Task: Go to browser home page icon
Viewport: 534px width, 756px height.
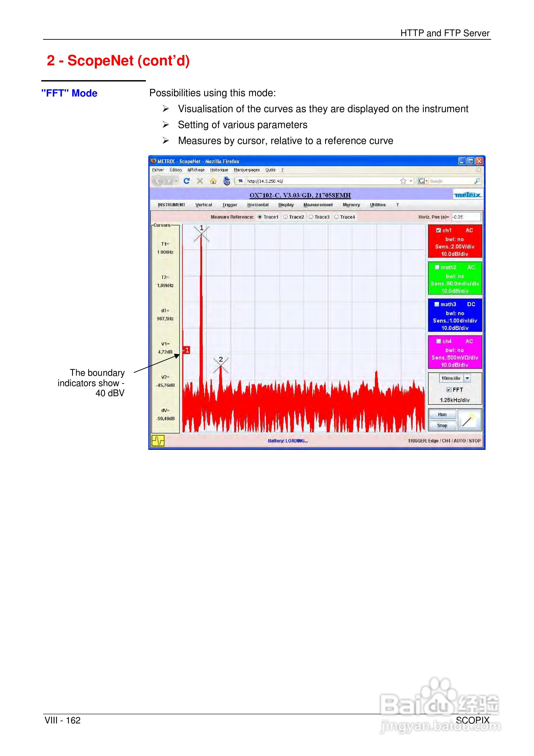Action: [213, 181]
